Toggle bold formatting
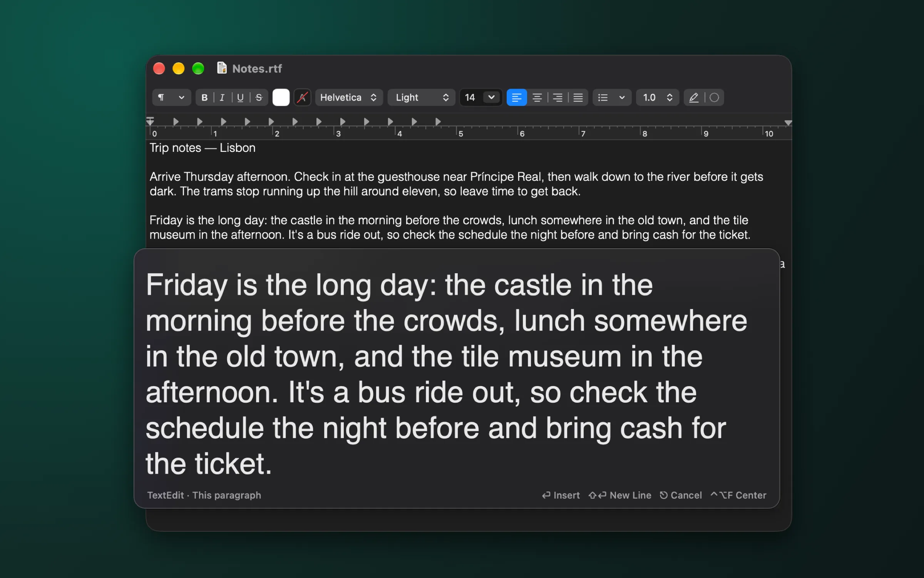This screenshot has width=924, height=578. point(204,97)
